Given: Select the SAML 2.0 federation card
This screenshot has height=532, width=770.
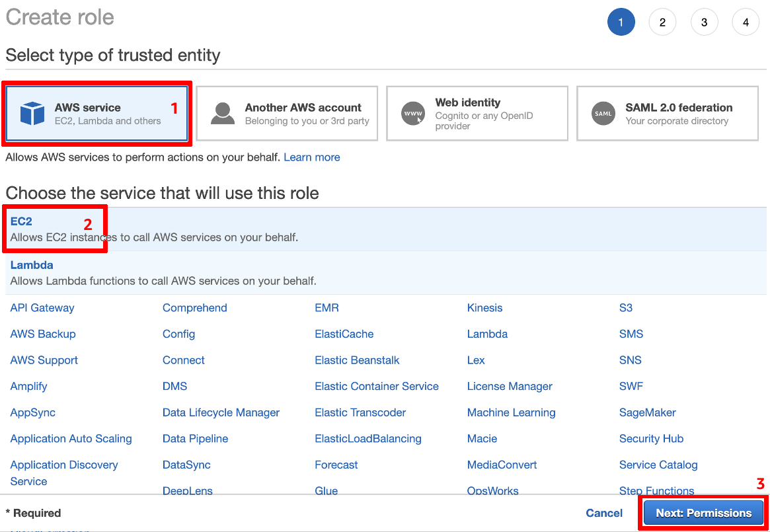Looking at the screenshot, I should tap(668, 114).
